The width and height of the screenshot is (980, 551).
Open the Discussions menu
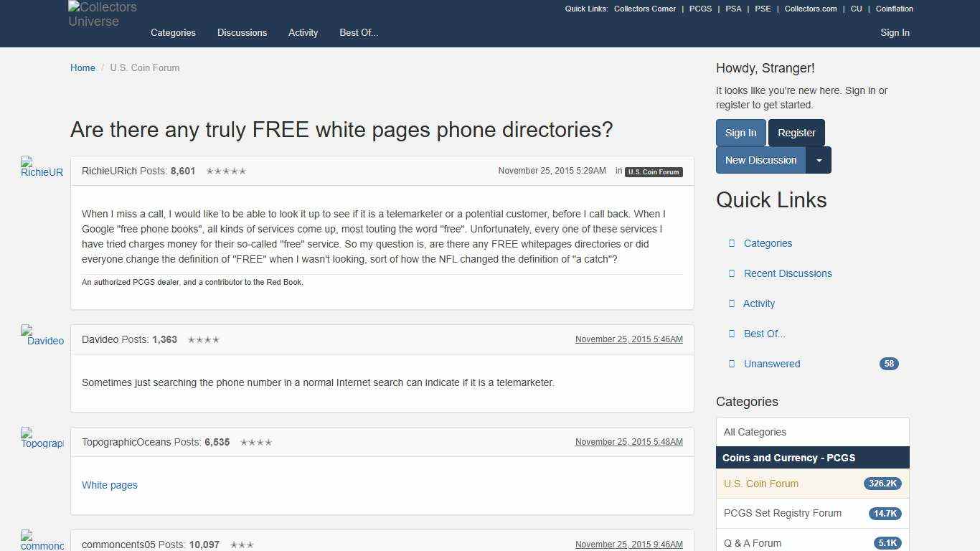(x=242, y=32)
